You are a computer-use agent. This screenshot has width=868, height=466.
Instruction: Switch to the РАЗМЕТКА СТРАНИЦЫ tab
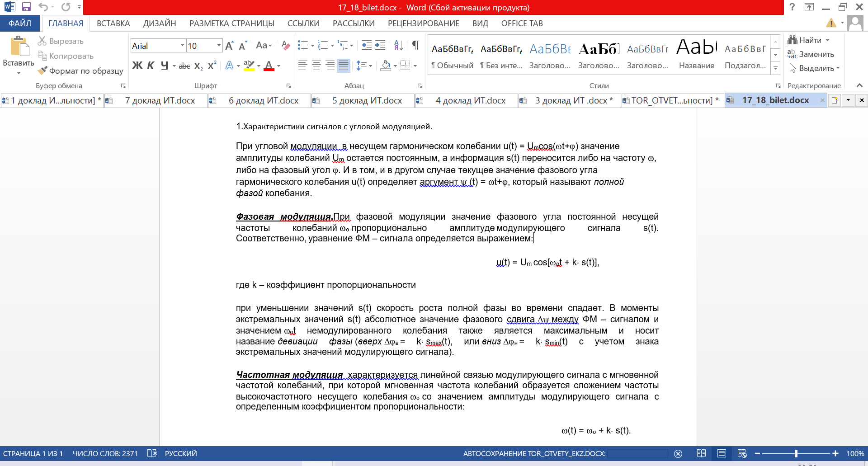pos(232,24)
